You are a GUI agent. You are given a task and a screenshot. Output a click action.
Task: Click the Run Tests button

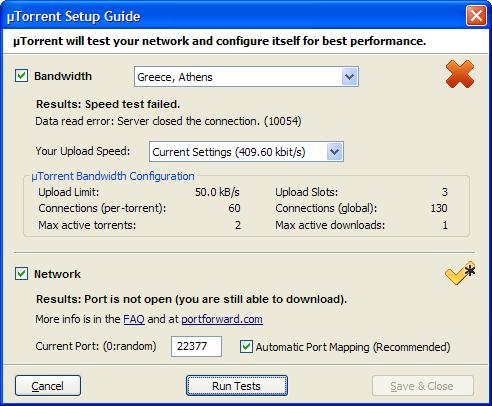pos(237,386)
